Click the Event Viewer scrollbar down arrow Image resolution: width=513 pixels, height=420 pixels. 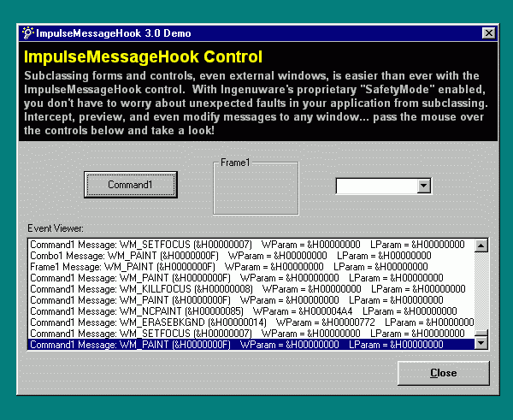pos(481,343)
